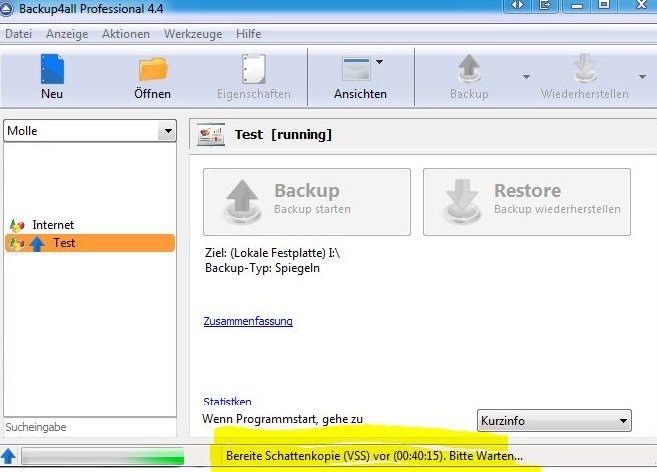Click the Internet job icon
Image resolution: width=657 pixels, height=472 pixels.
(17, 225)
